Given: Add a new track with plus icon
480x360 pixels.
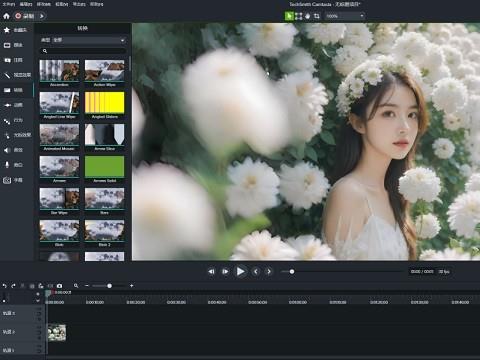Looking at the screenshot, I should (x=38, y=294).
